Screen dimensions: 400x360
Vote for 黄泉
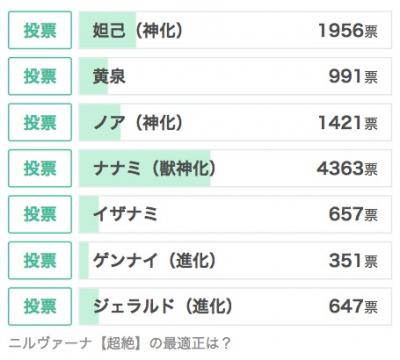[x=40, y=76]
